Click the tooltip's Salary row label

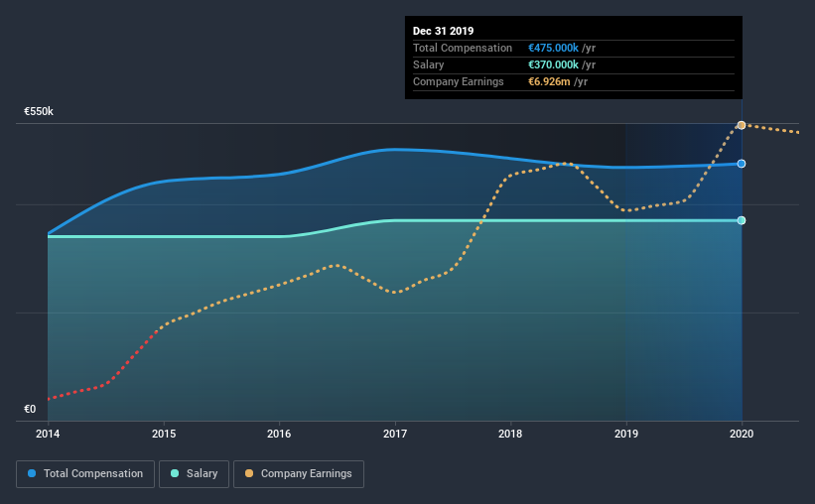click(x=428, y=64)
